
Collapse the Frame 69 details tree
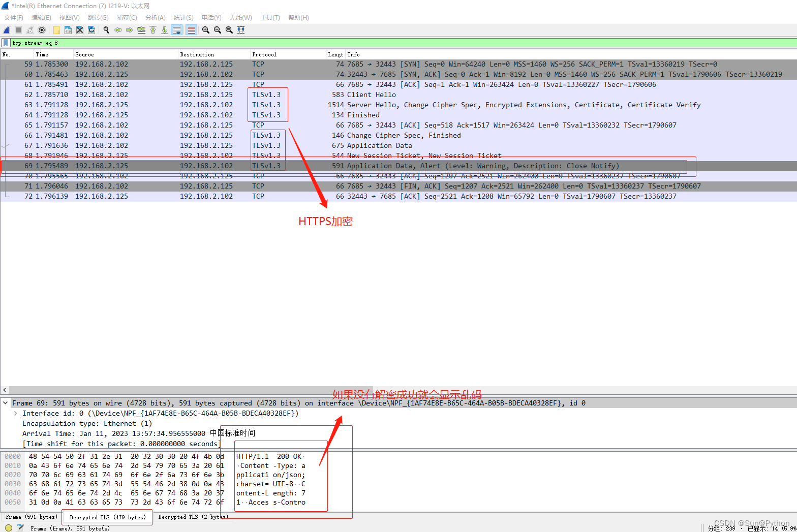[6, 403]
